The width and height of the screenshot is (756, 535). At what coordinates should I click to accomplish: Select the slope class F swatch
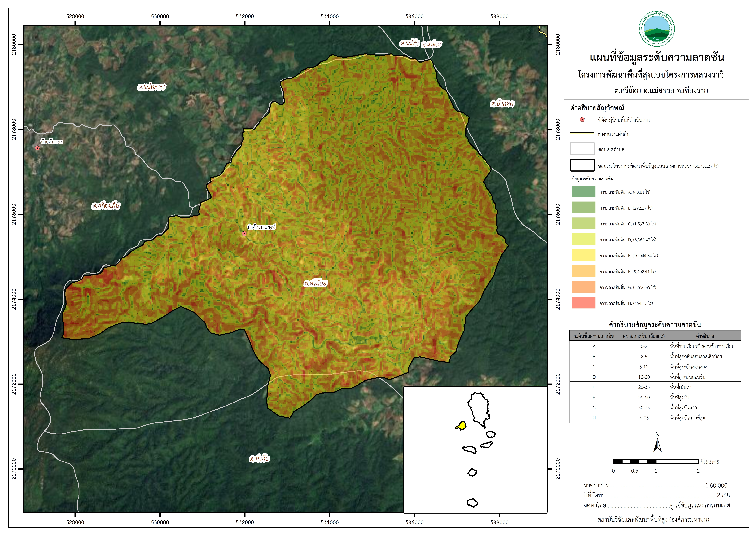click(x=583, y=271)
